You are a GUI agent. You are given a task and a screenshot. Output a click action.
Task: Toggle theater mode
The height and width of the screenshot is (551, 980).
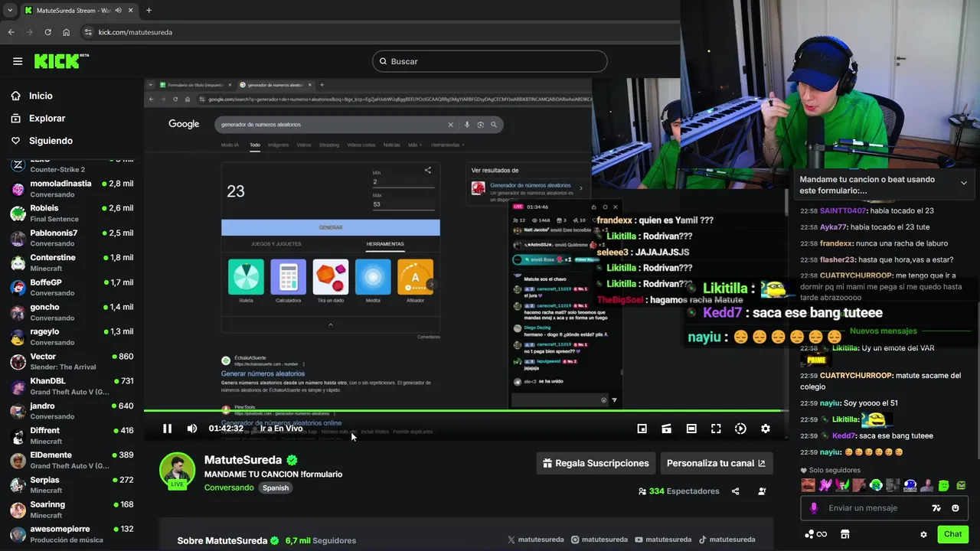coord(691,429)
